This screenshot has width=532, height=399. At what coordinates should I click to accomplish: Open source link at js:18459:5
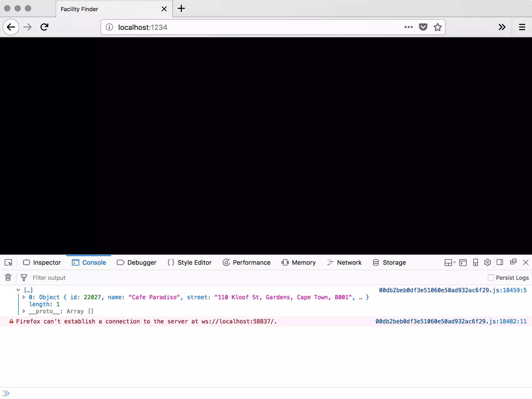pos(453,290)
